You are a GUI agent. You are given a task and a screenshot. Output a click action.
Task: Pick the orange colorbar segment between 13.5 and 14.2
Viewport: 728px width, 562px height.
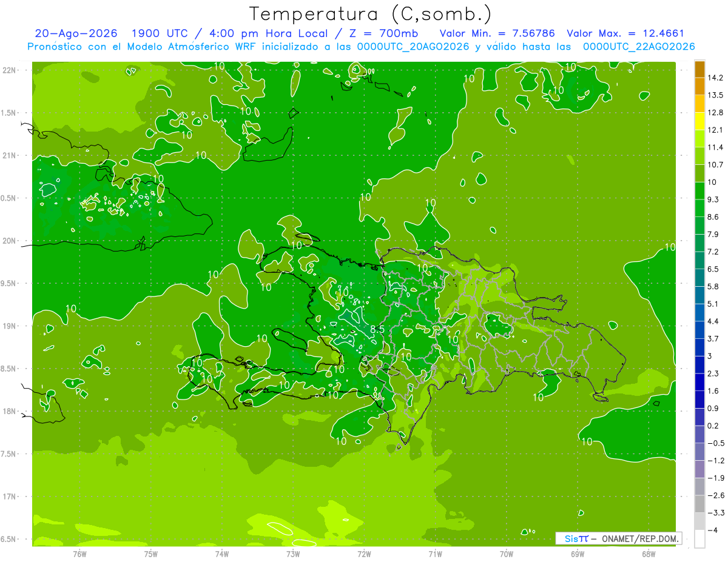click(699, 86)
